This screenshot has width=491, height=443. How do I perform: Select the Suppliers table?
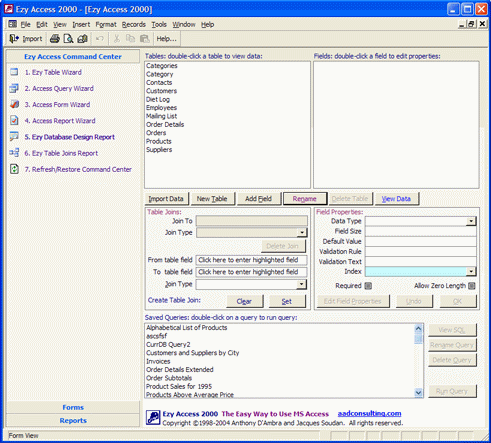(159, 150)
